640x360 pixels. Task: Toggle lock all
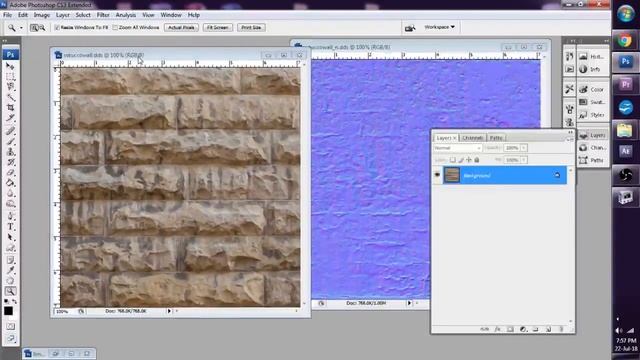point(476,160)
